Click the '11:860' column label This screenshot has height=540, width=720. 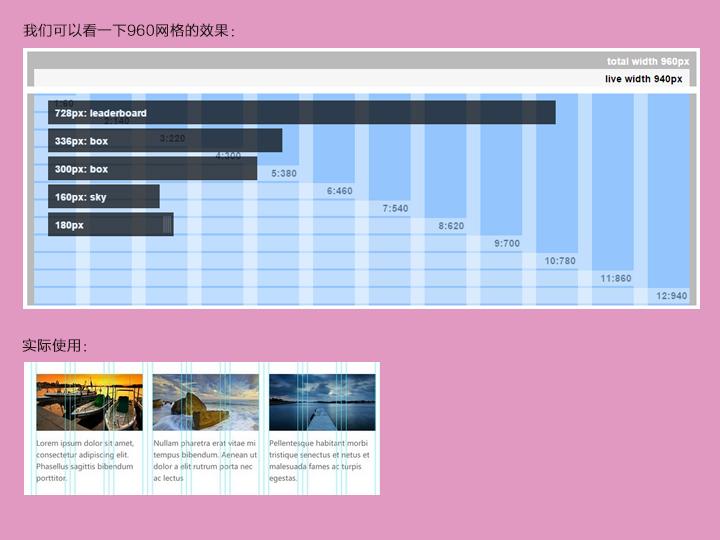click(x=616, y=278)
